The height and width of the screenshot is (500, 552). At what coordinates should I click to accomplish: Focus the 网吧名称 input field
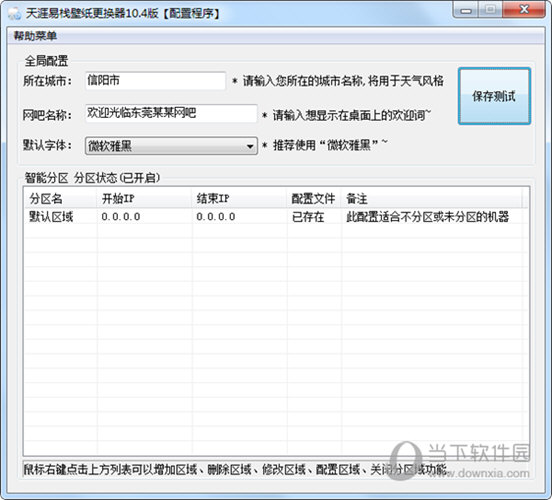click(x=171, y=113)
